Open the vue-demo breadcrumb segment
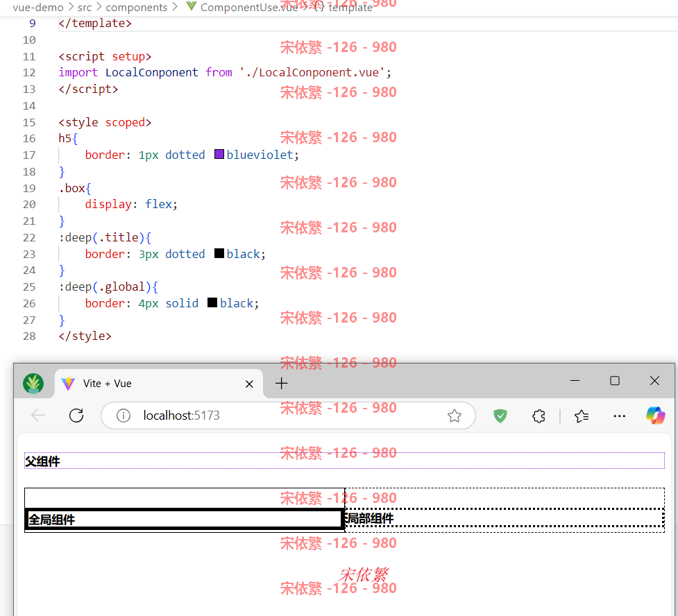 38,8
